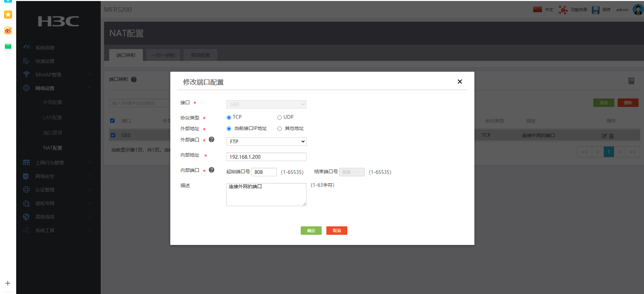Open the admin user avatar
Viewport: 644px width, 294px height.
[638, 10]
